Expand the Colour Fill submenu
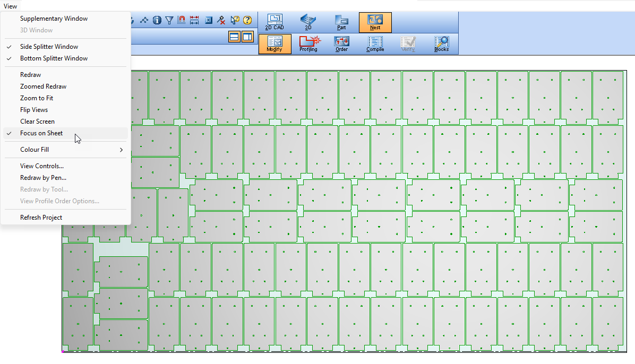The image size is (635, 364). click(x=66, y=150)
